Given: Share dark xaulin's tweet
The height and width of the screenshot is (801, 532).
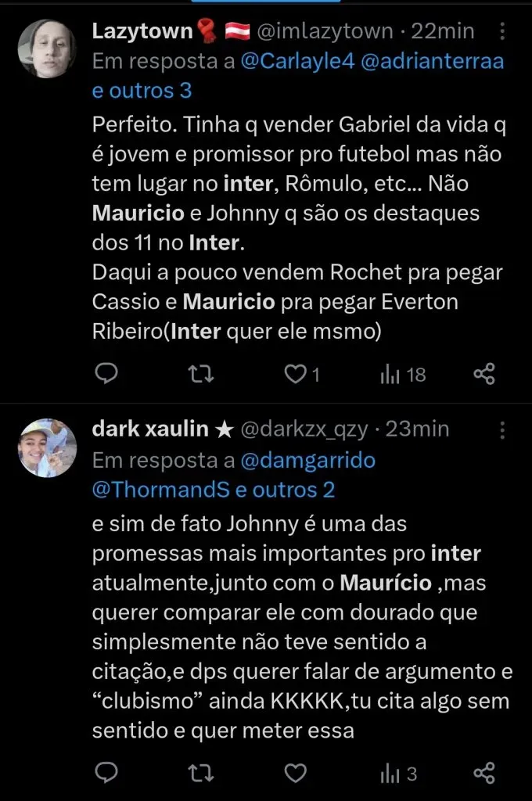Looking at the screenshot, I should pyautogui.click(x=484, y=774).
